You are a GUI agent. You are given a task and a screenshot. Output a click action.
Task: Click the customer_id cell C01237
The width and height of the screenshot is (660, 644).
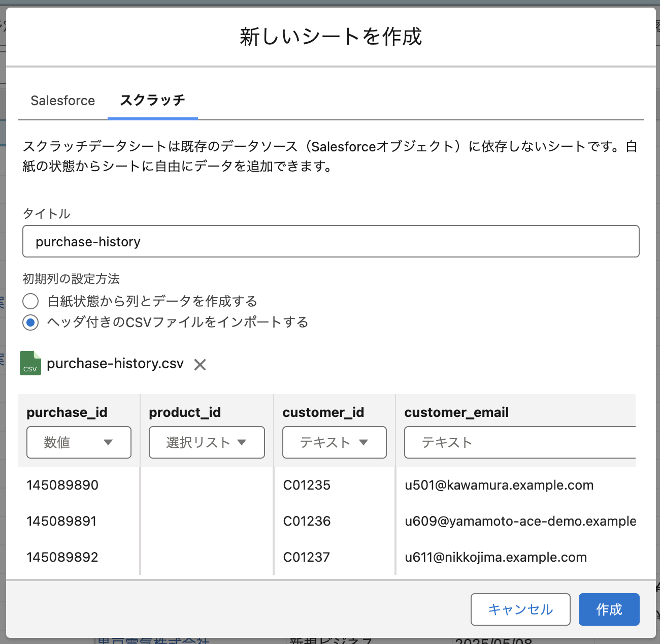(x=307, y=557)
